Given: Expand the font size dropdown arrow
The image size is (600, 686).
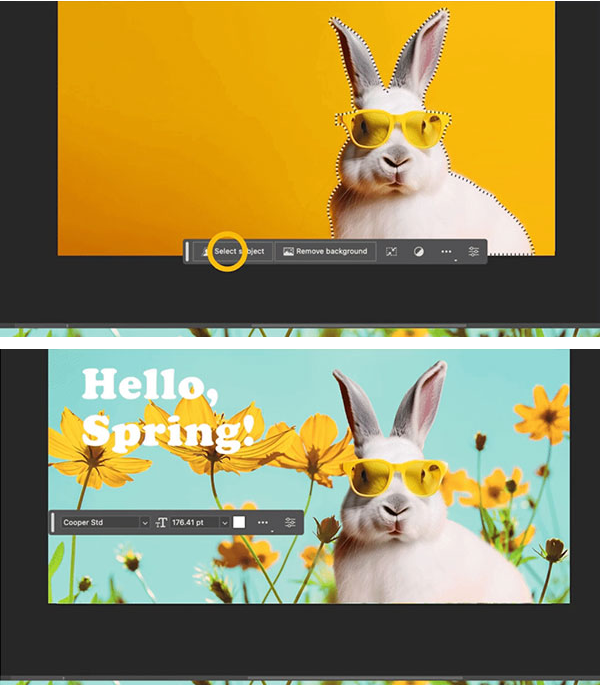Looking at the screenshot, I should [x=225, y=522].
